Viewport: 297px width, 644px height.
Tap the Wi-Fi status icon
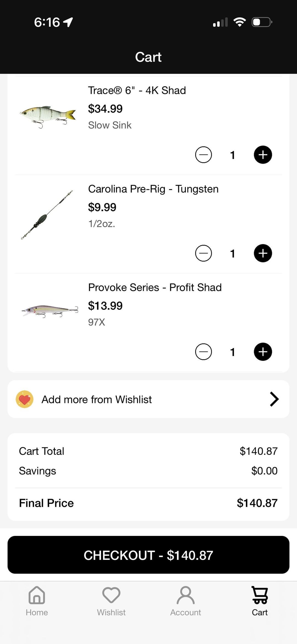pyautogui.click(x=240, y=22)
